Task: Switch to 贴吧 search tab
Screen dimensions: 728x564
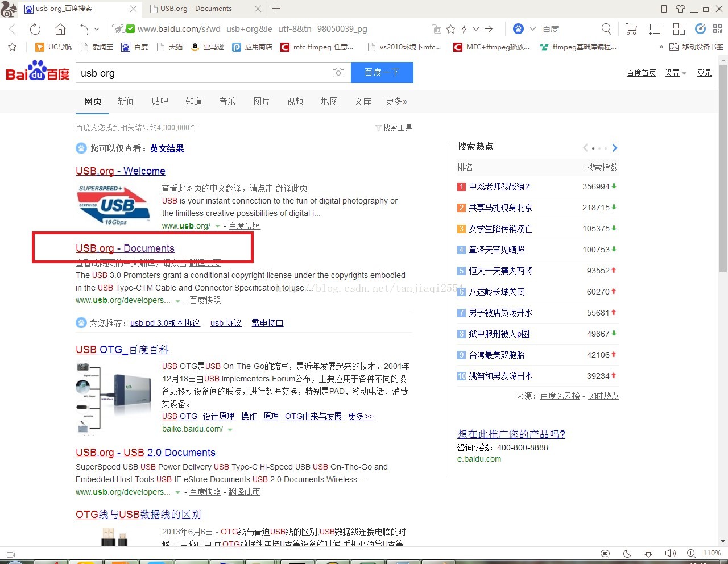Action: pyautogui.click(x=160, y=101)
